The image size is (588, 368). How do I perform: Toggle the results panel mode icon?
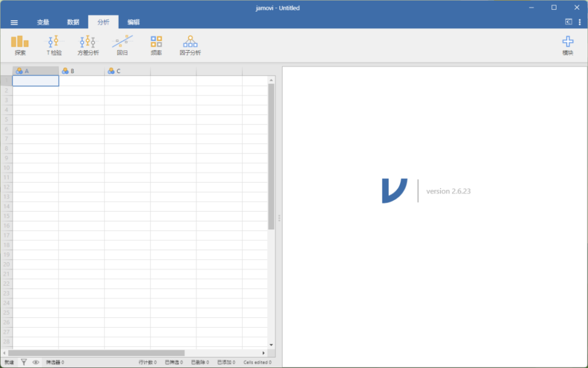coord(568,22)
